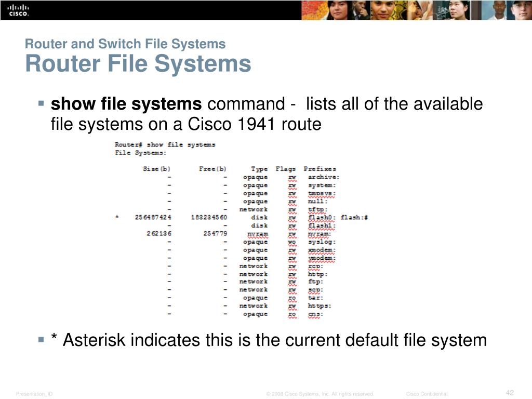This screenshot has height=399, width=532.
Task: Click the 'null:' prefix entry
Action: click(x=317, y=201)
